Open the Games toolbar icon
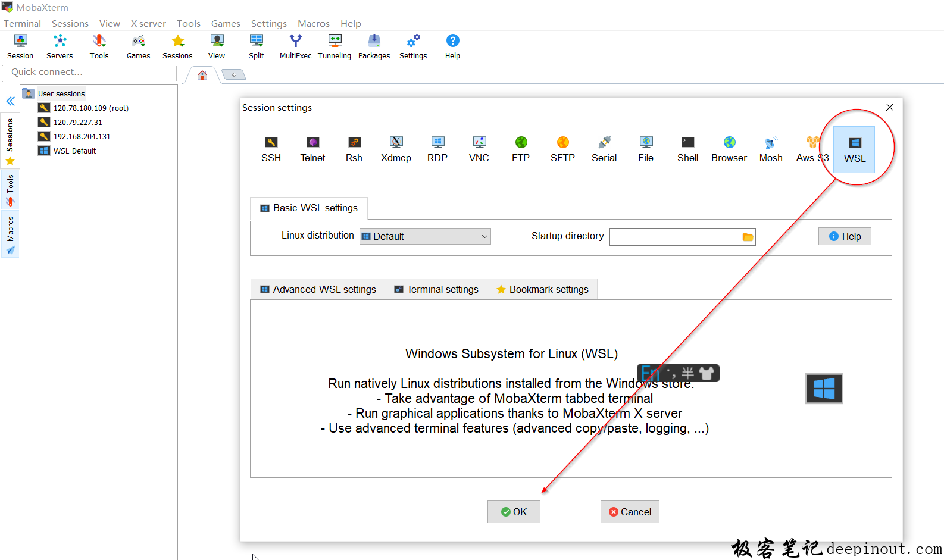Screen dimensions: 944x560 pyautogui.click(x=138, y=47)
